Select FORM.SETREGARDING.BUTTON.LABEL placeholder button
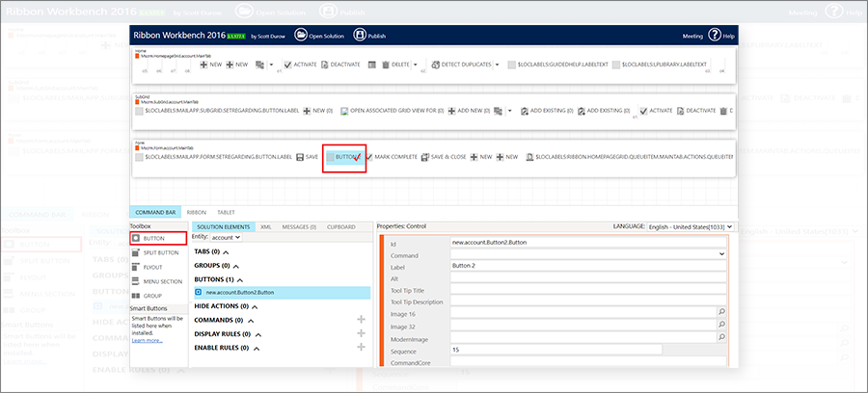Image resolution: width=868 pixels, height=393 pixels. [214, 157]
